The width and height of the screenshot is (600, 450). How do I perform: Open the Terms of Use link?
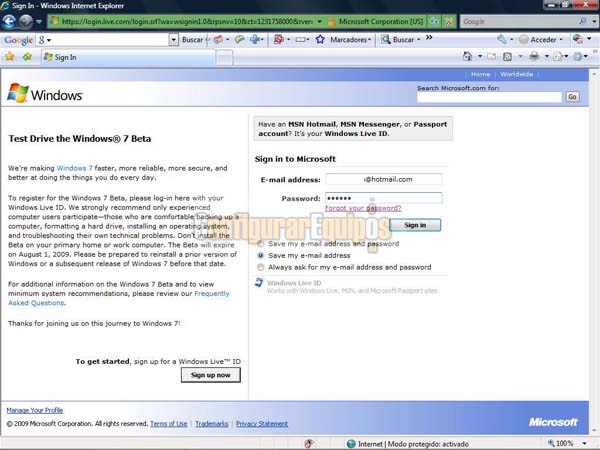(169, 424)
